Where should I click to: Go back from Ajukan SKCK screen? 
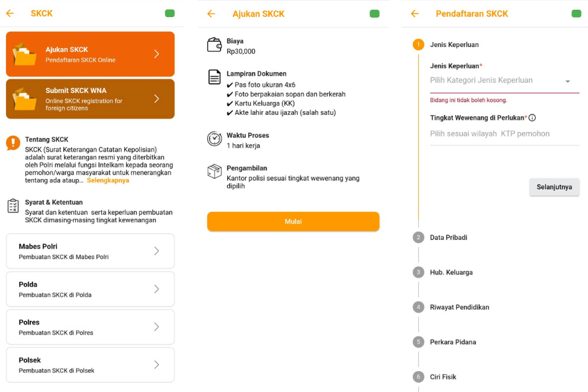[211, 14]
